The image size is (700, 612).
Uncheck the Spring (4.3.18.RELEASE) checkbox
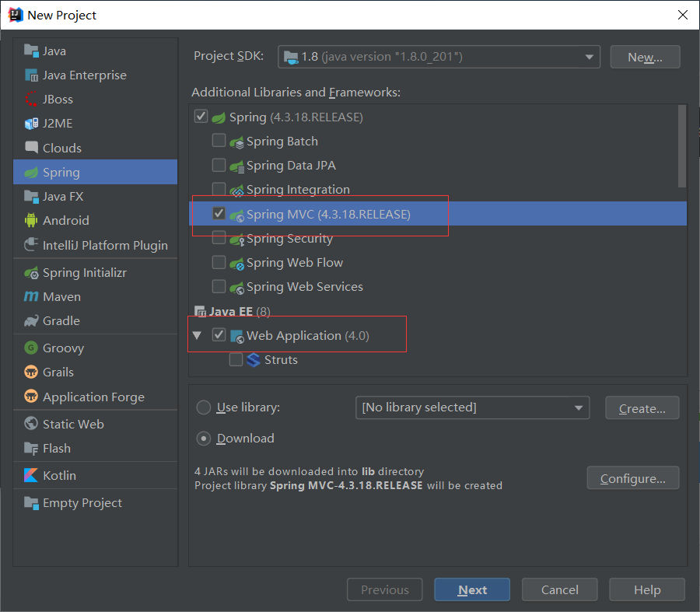tap(201, 117)
